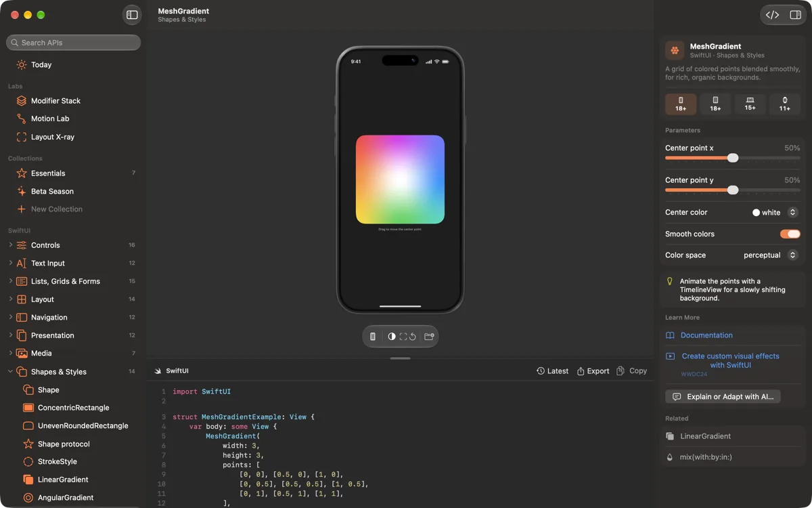The image size is (812, 508).
Task: Click the Latest version button
Action: click(x=552, y=371)
